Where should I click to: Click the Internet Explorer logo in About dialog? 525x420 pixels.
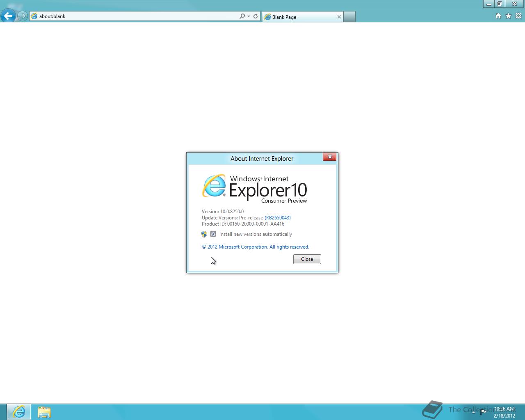coord(214,186)
